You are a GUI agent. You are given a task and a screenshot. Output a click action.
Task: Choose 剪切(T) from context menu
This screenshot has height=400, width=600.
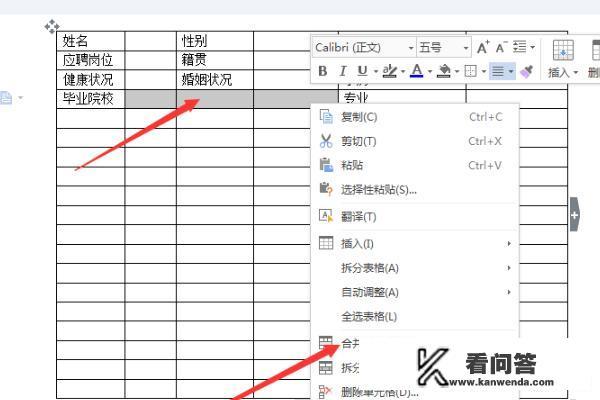(415, 141)
